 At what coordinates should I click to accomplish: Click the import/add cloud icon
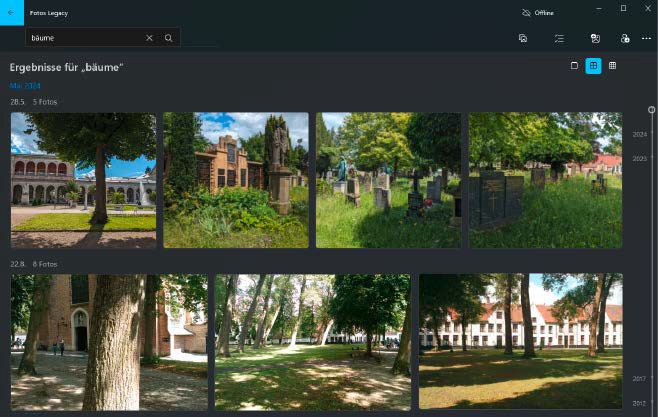coord(625,38)
